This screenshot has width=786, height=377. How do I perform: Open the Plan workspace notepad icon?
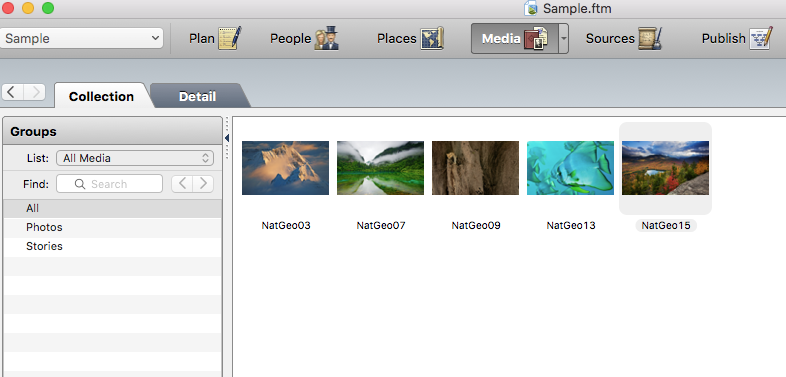230,38
